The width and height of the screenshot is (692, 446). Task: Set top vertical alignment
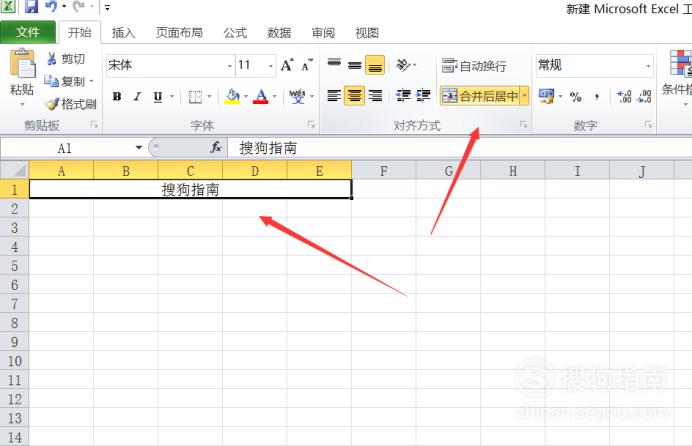[x=334, y=65]
